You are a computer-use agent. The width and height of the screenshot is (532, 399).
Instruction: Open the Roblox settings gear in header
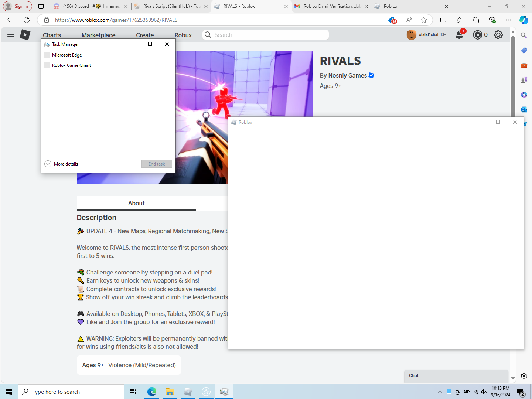[x=498, y=35]
